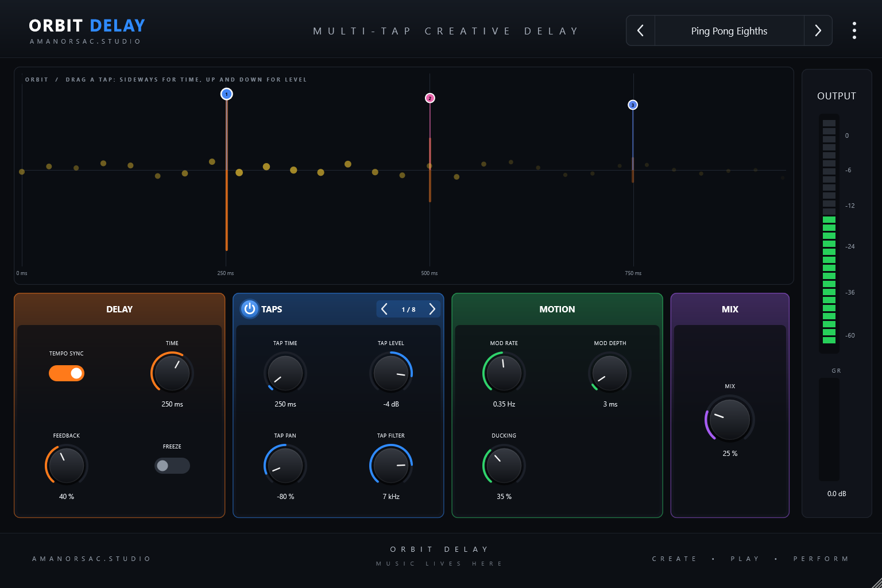Click the 250 ms delay Time value
The image size is (882, 588).
pyautogui.click(x=172, y=404)
